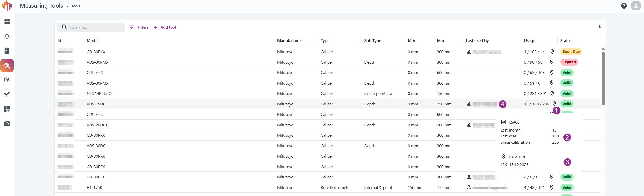
Task: Open the Filters button
Action: click(x=139, y=27)
